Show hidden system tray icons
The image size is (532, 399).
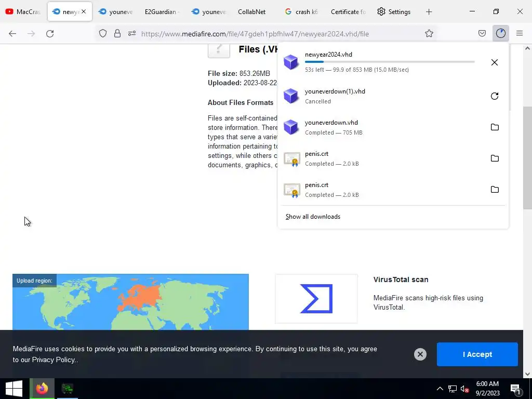pos(440,389)
